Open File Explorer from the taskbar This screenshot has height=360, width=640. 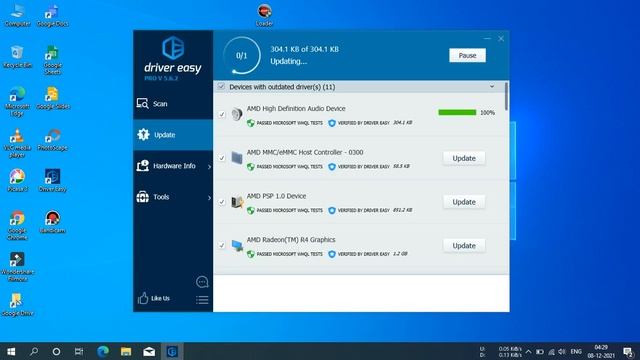(x=126, y=351)
